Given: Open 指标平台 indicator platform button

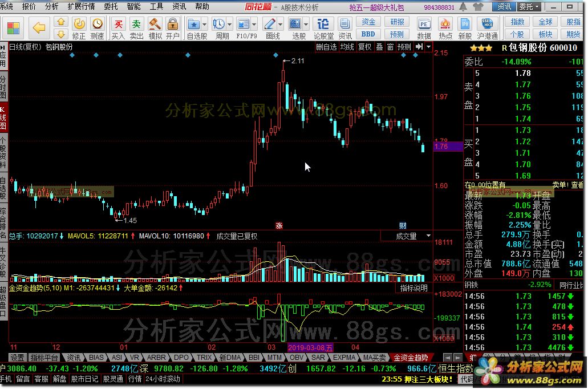Looking at the screenshot, I should 44,358.
